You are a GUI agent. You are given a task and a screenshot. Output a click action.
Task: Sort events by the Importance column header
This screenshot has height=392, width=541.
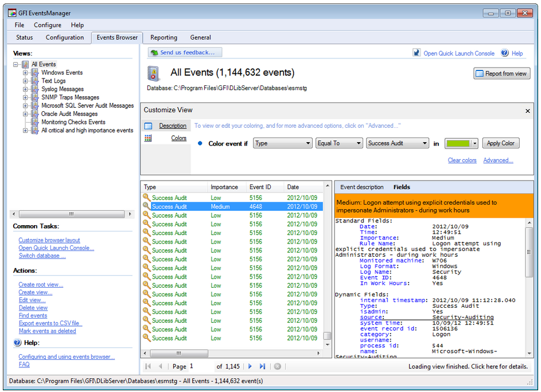click(227, 187)
